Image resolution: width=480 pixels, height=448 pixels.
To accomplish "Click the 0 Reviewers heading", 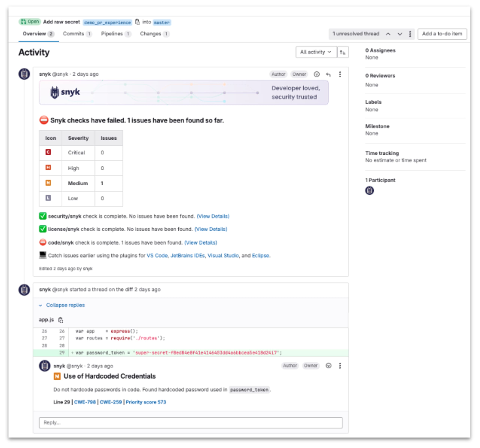I will coord(380,76).
